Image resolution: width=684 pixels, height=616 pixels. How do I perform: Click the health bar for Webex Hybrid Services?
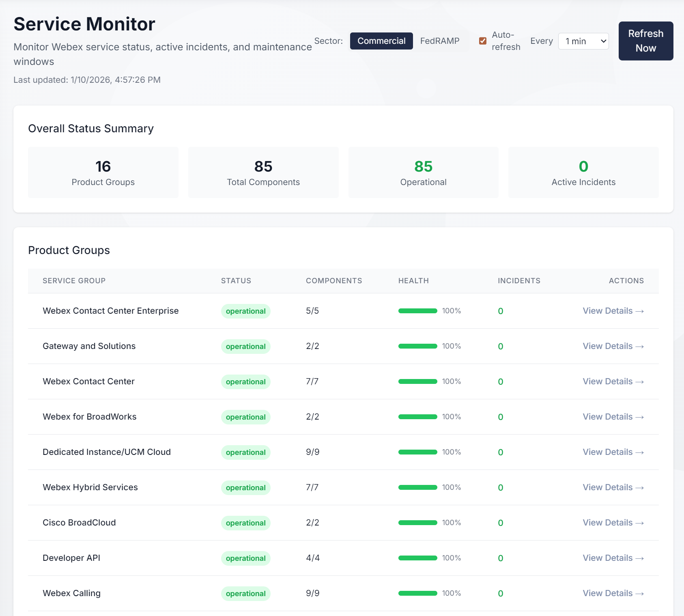[x=418, y=487]
